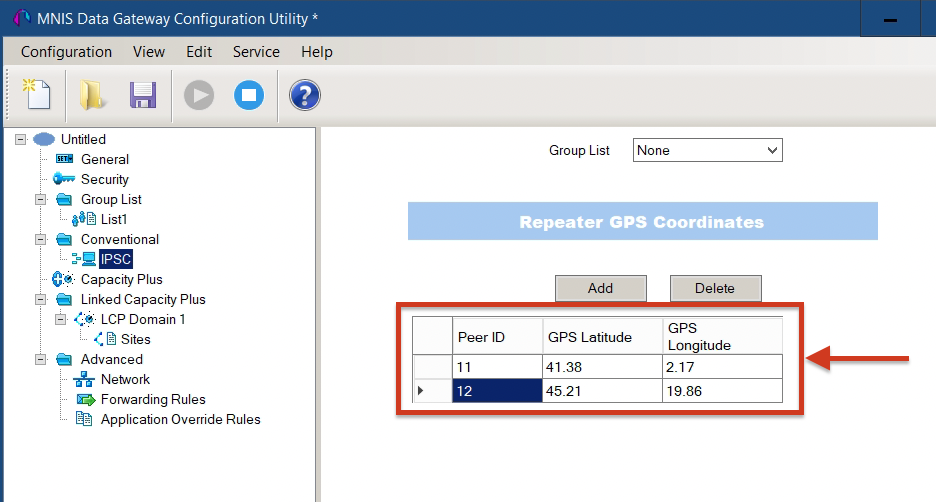
Task: Click latitude cell 41.38
Action: tap(602, 367)
